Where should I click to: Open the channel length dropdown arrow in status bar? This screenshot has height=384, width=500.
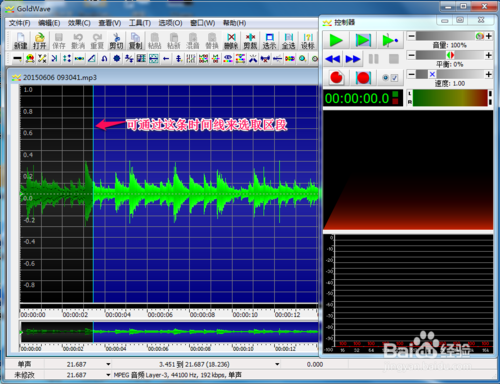click(108, 364)
